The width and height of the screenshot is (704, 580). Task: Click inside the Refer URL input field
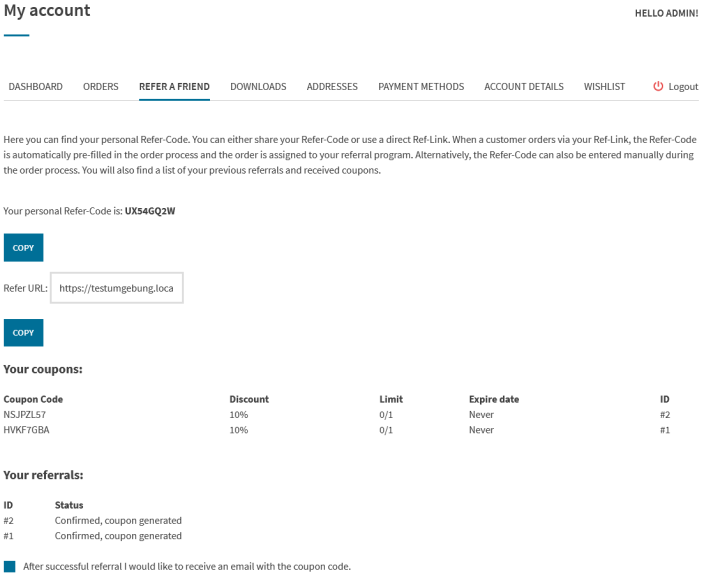(117, 288)
